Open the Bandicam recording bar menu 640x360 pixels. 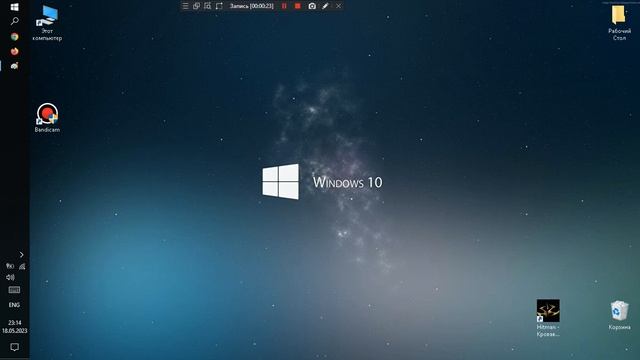click(x=185, y=6)
